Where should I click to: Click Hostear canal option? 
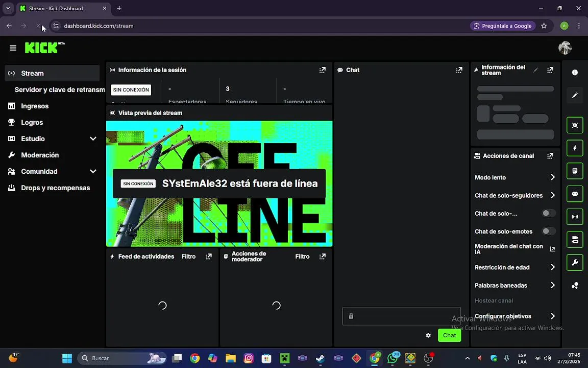(x=494, y=301)
